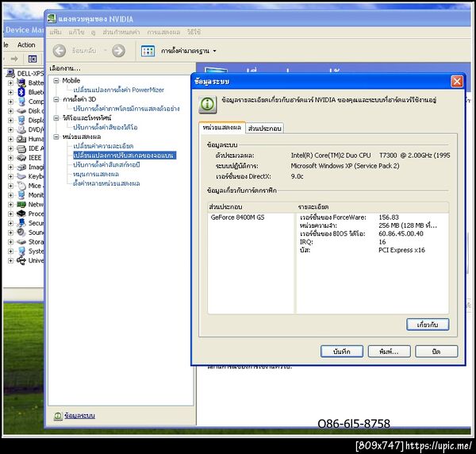
Task: Click the Disk drives device icon
Action: point(21,111)
